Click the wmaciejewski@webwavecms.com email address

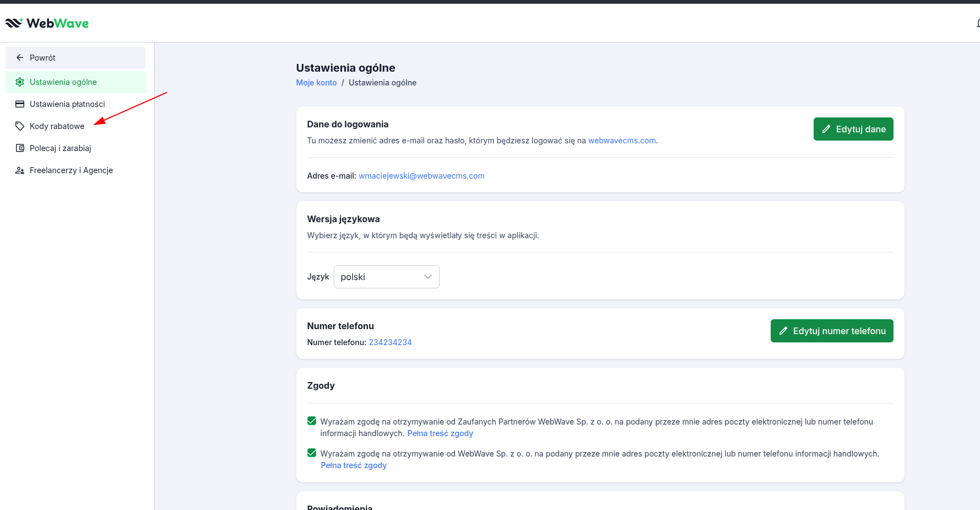pos(421,176)
